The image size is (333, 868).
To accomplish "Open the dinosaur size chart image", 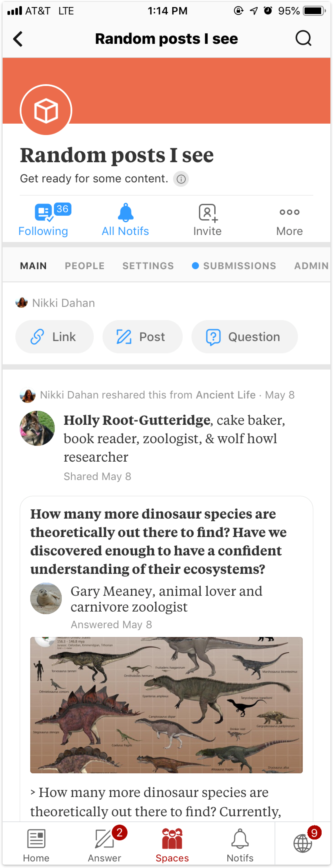I will (x=166, y=705).
